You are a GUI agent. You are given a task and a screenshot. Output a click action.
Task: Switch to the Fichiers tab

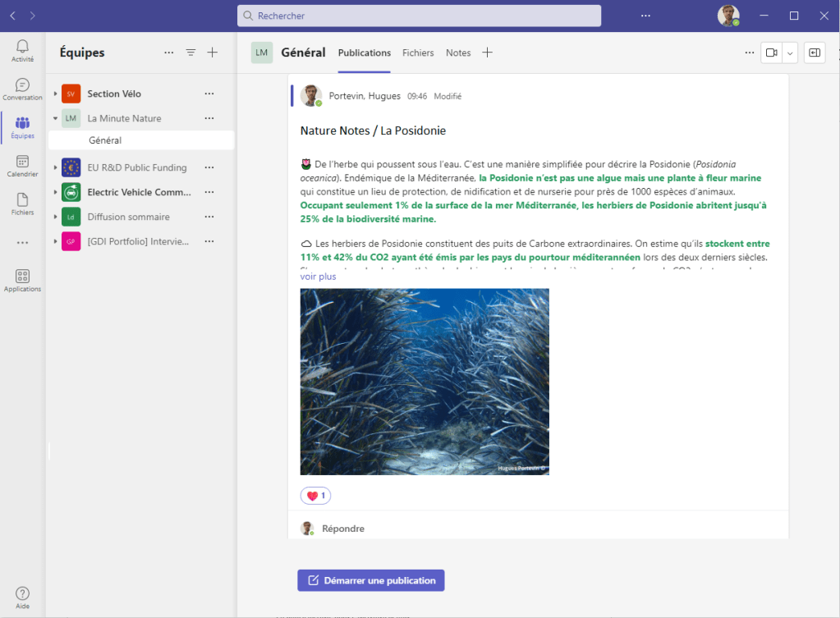coord(418,53)
